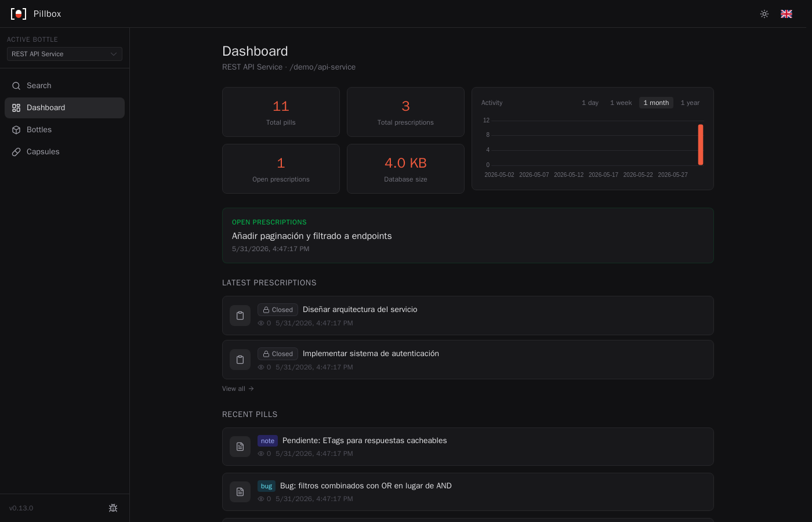Select the 1 week activity range

621,103
